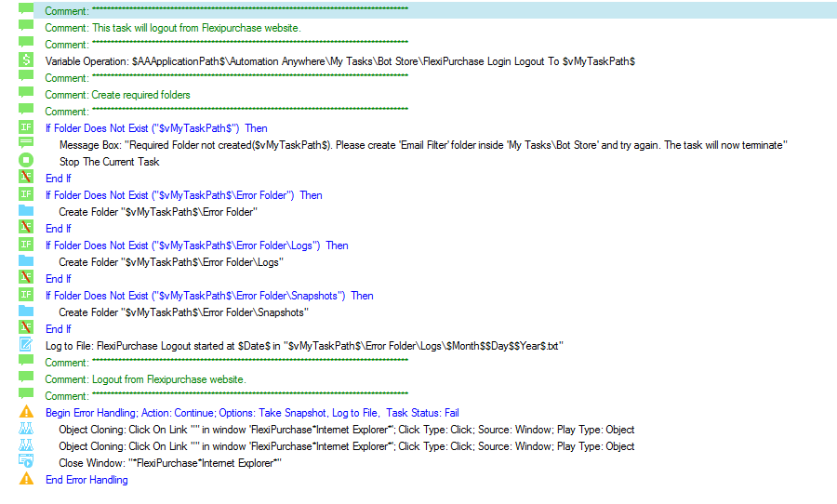The width and height of the screenshot is (837, 504).
Task: Select 'Comment: Logout from Flexipurchase website' line
Action: tap(145, 379)
